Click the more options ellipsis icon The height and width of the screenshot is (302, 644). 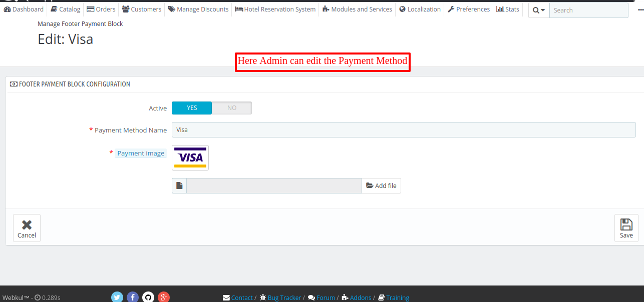click(x=640, y=9)
